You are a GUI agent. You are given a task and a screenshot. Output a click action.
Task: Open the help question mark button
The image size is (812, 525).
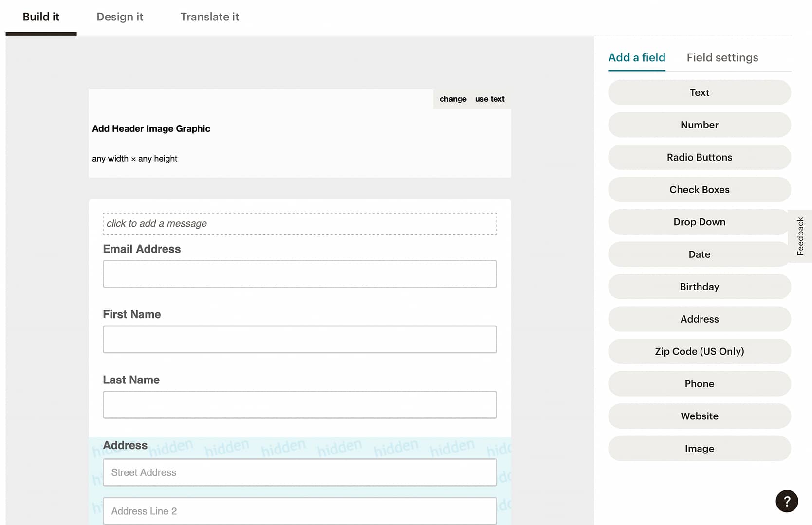click(x=787, y=501)
